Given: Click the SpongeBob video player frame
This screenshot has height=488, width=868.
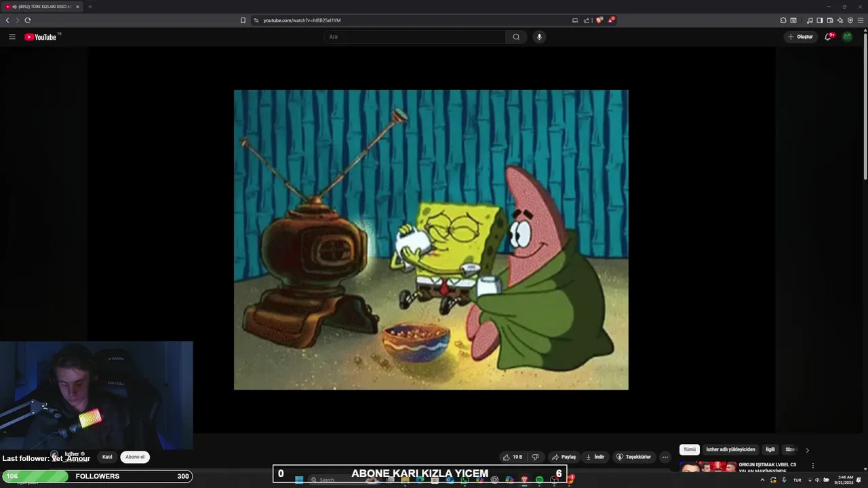Looking at the screenshot, I should click(x=431, y=240).
